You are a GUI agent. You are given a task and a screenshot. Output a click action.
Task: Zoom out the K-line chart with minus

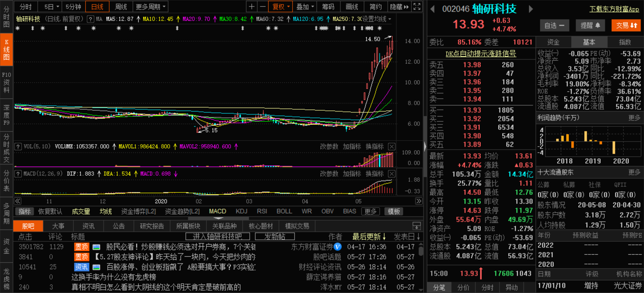tap(263, 7)
